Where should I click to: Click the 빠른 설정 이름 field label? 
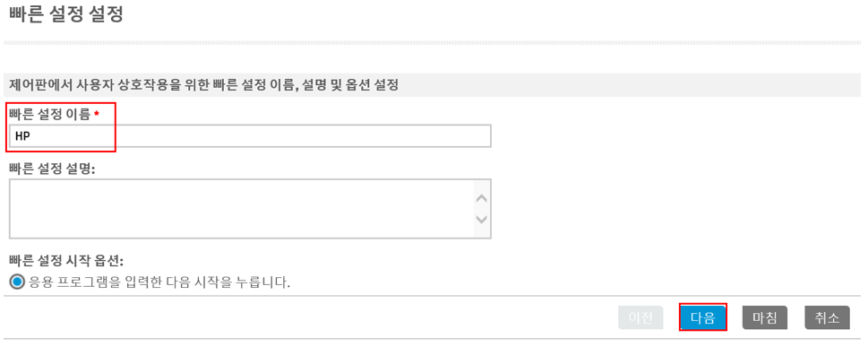50,114
